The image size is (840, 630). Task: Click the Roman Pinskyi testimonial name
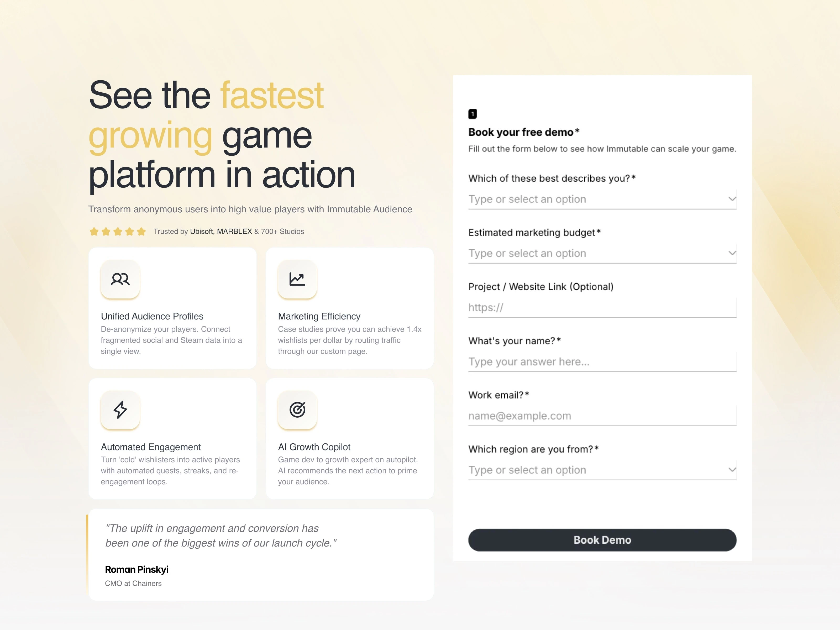[x=137, y=570]
